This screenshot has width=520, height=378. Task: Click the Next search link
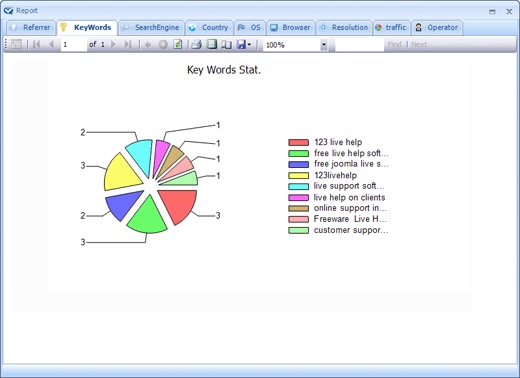point(419,44)
